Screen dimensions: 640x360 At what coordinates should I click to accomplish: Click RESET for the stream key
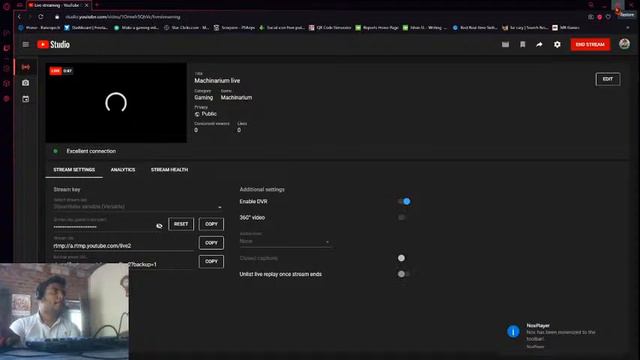(x=181, y=224)
